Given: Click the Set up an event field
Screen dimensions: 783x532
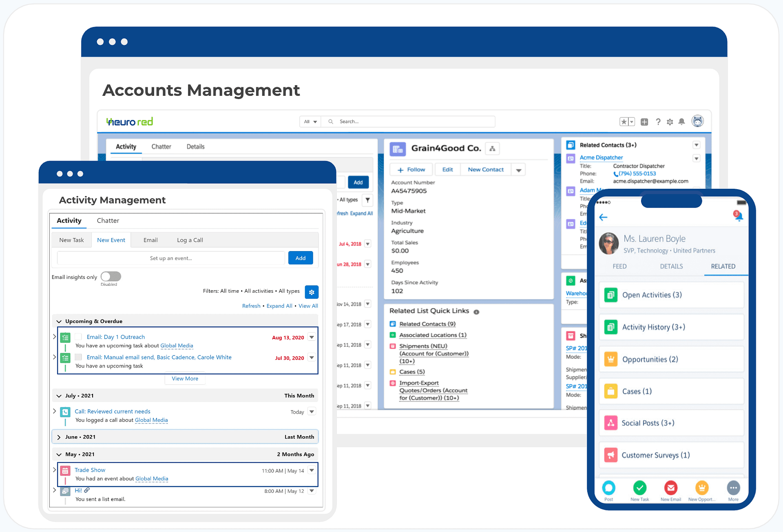Looking at the screenshot, I should coord(170,258).
